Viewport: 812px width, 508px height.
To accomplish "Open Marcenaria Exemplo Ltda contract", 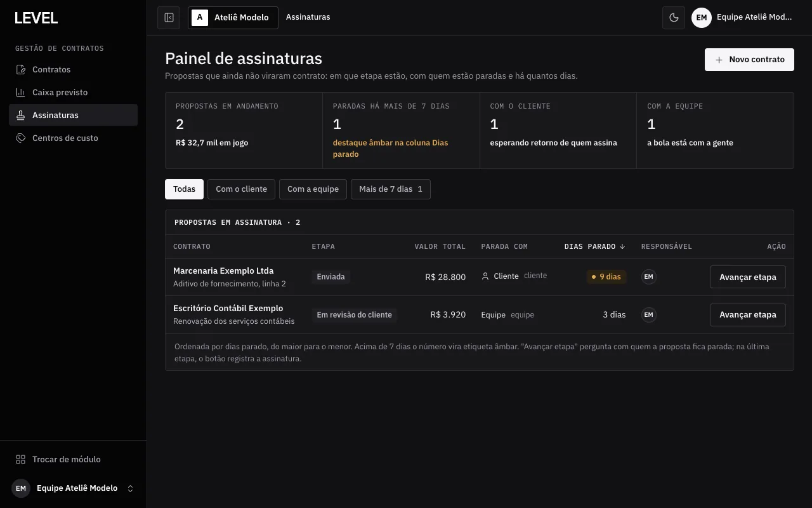I will (x=223, y=271).
